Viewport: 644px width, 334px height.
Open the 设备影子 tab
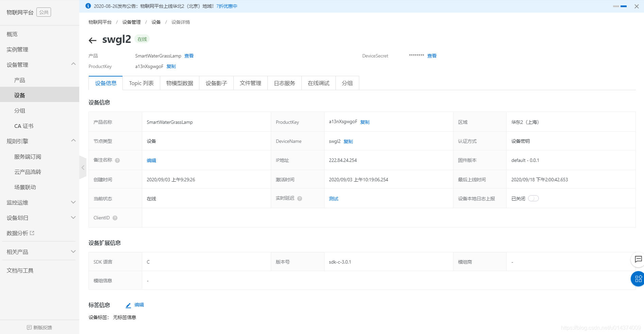click(216, 83)
